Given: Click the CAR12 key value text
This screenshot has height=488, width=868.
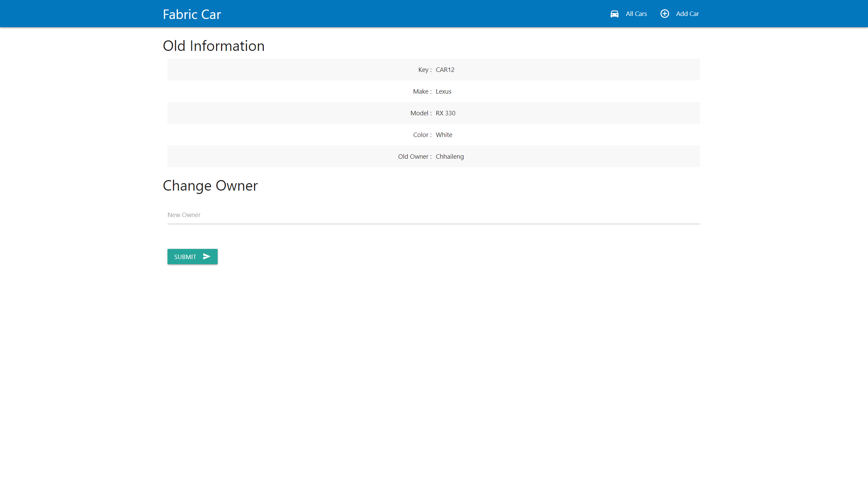Looking at the screenshot, I should [445, 70].
